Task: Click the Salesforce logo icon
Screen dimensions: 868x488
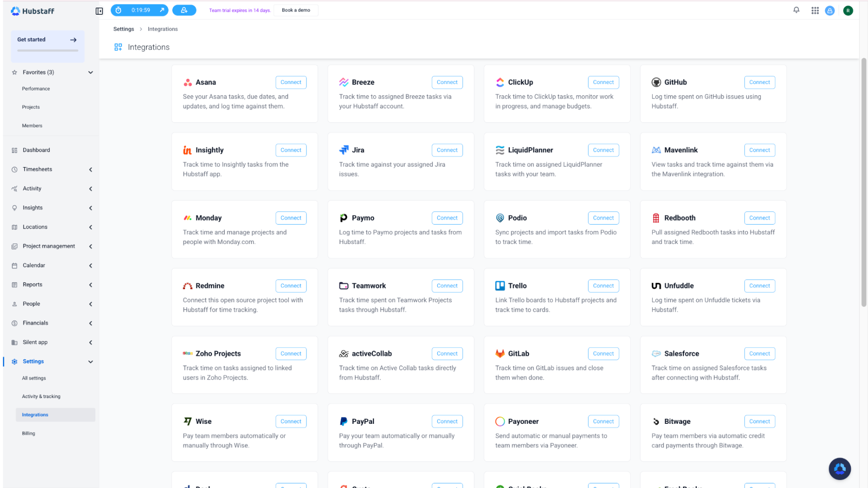Action: pos(656,353)
